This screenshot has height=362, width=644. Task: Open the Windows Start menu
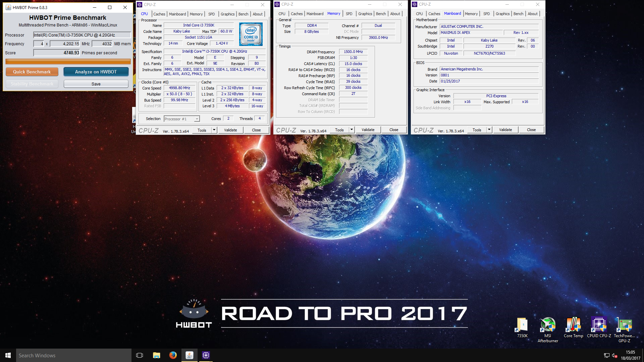pyautogui.click(x=8, y=355)
